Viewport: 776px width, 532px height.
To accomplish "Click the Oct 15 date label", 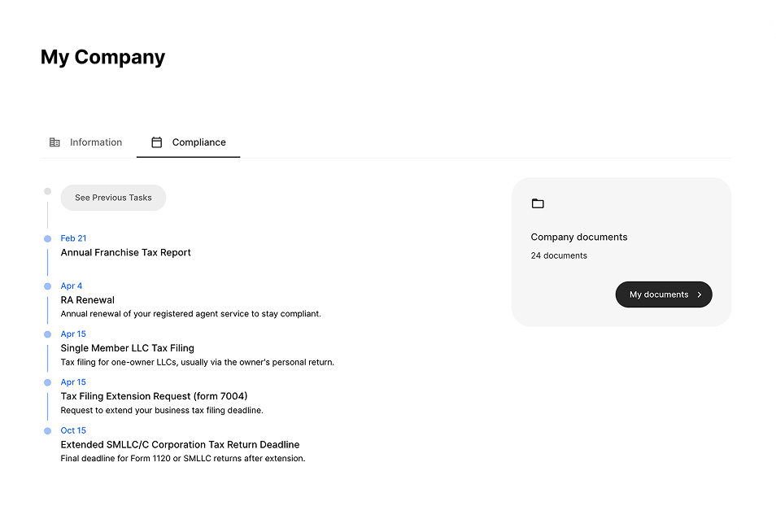I will (x=73, y=430).
